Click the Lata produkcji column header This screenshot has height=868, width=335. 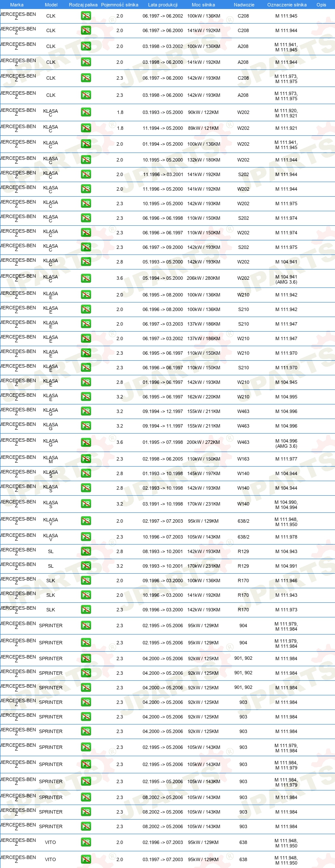[163, 5]
